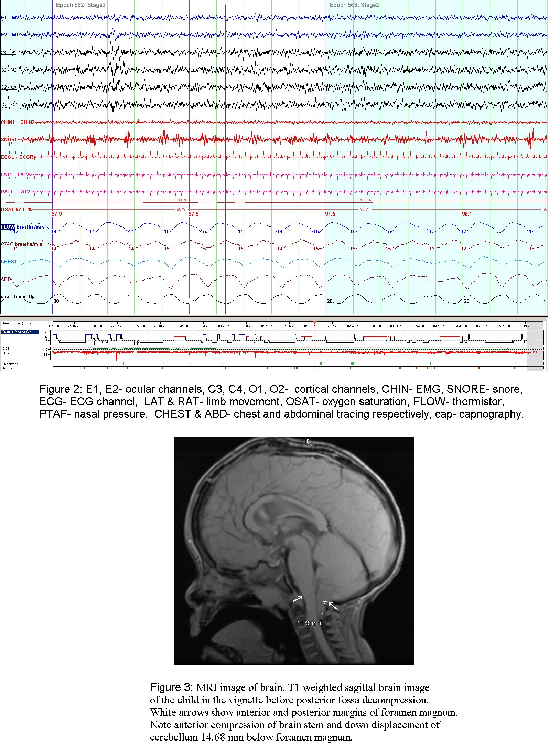Click the SNORE channel label
549x756 pixels.
(x=9, y=140)
